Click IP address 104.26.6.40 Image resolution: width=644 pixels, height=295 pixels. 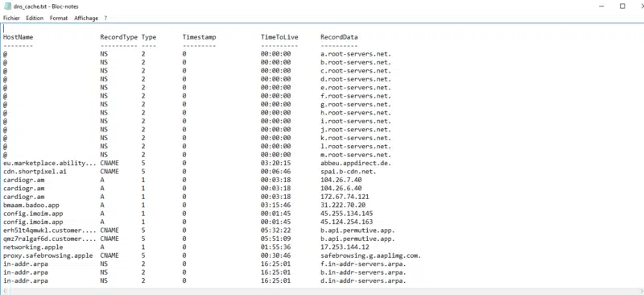pyautogui.click(x=341, y=189)
